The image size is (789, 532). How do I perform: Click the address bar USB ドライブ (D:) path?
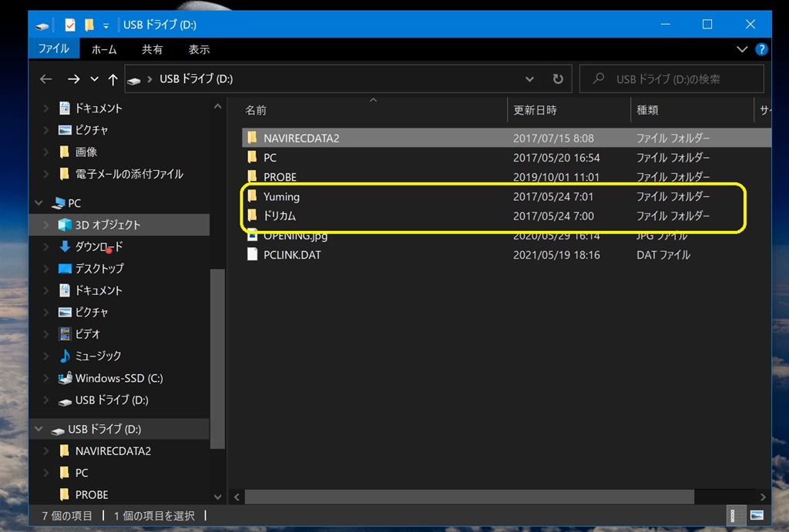pyautogui.click(x=196, y=79)
